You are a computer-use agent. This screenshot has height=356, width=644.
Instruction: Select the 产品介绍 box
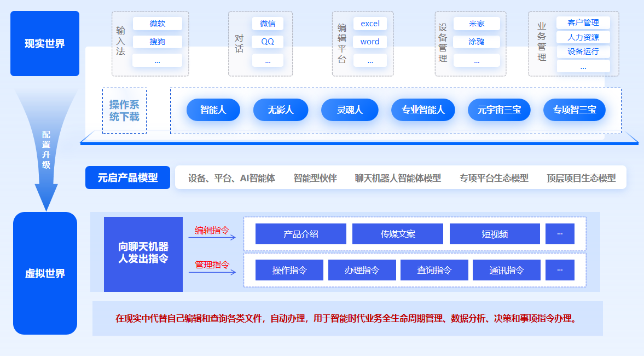[300, 234]
